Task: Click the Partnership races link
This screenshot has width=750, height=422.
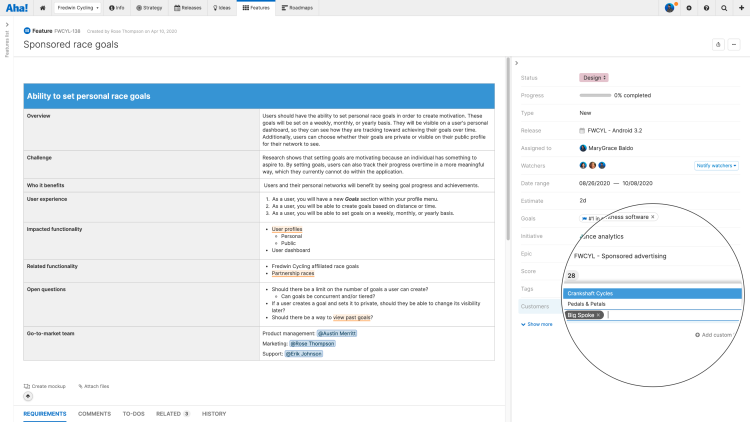Action: [293, 273]
